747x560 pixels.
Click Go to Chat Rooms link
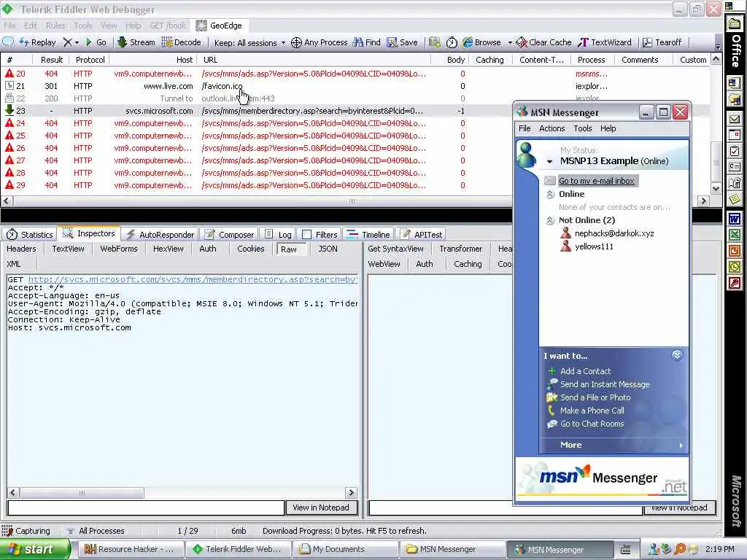coord(592,424)
